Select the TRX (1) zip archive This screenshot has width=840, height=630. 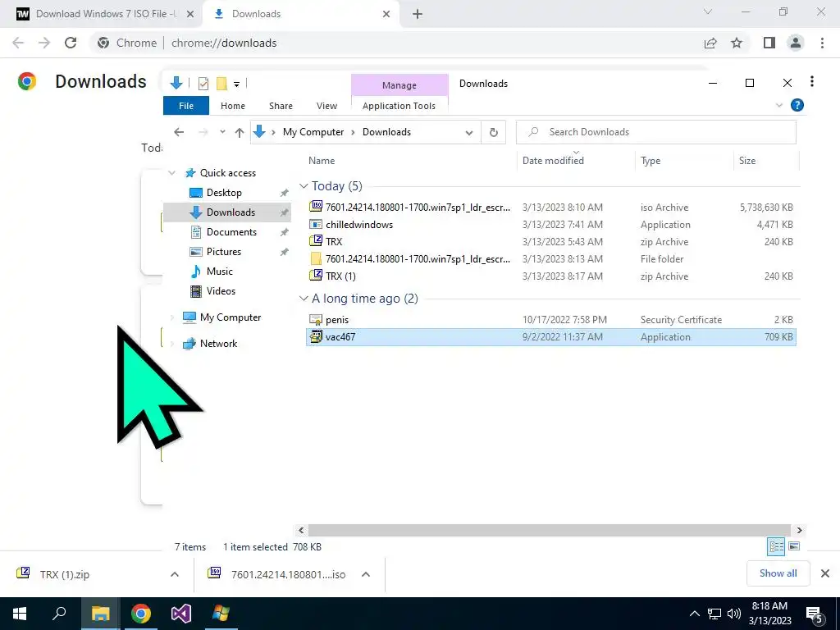(550, 276)
